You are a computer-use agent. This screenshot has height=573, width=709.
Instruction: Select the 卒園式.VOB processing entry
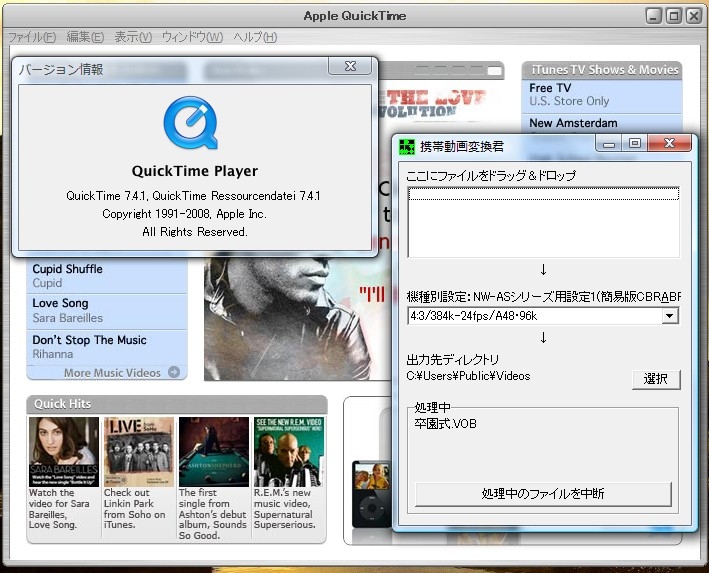coord(445,424)
